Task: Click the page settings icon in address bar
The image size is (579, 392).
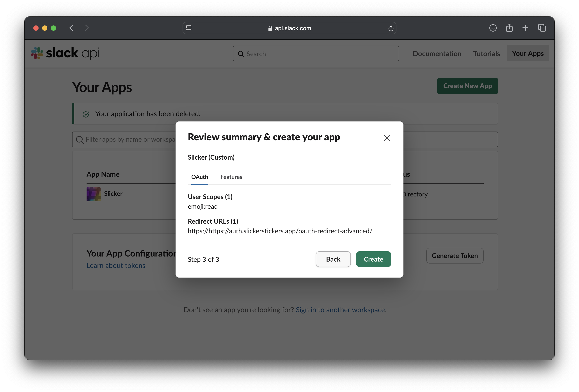Action: point(189,29)
